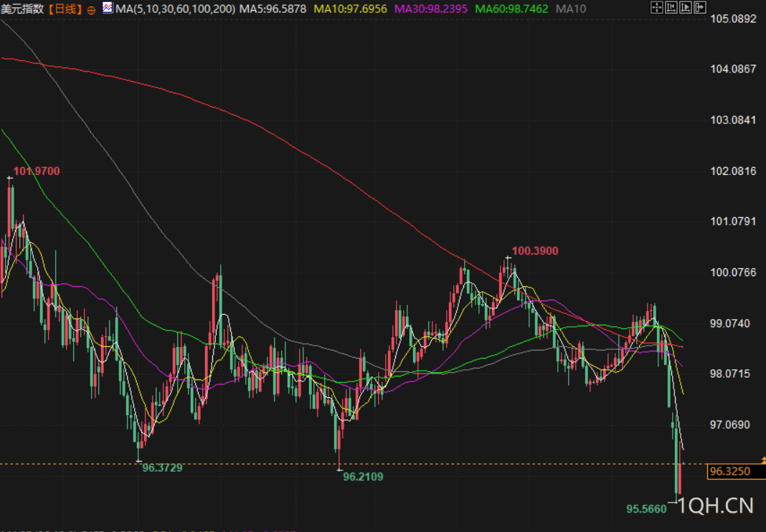Click the chart play-forward axis icon
This screenshot has width=766, height=532.
pos(686,7)
